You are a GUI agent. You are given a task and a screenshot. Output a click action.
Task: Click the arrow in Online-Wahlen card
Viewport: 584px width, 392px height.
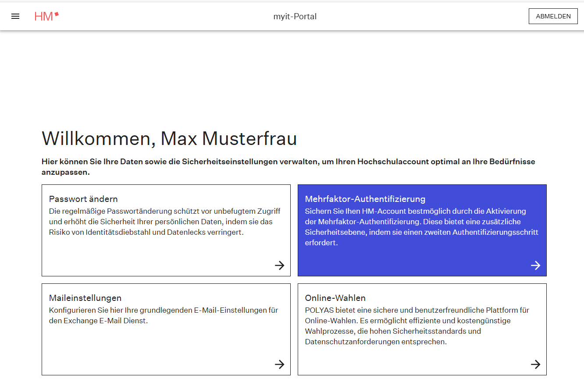pos(535,364)
